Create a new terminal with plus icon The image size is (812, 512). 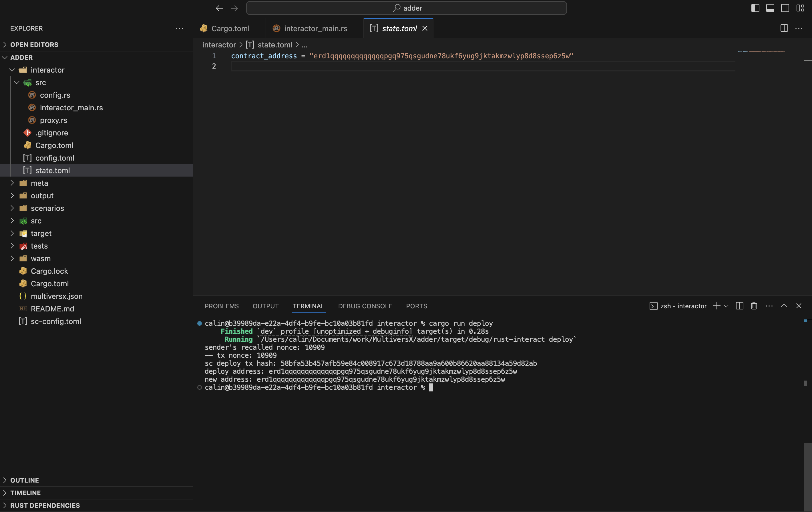(x=717, y=306)
